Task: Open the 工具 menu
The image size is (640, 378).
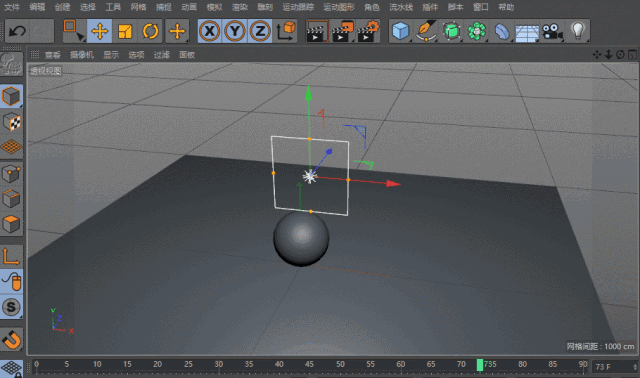Action: [113, 7]
